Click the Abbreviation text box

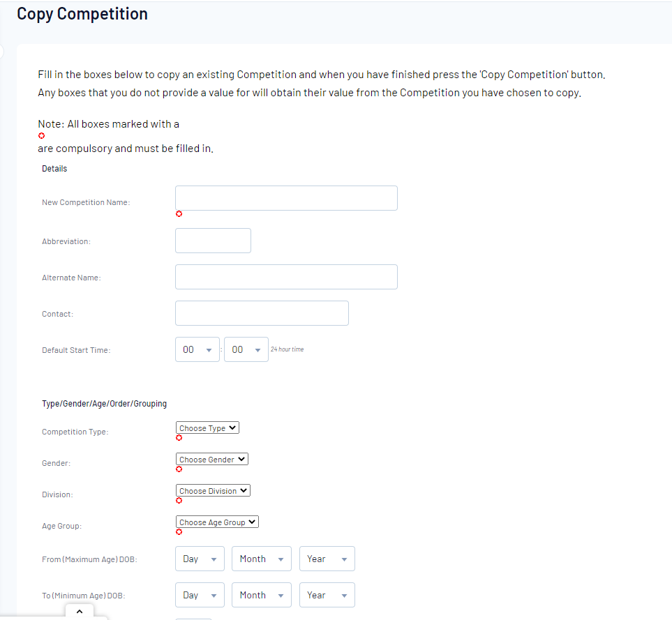click(x=213, y=241)
